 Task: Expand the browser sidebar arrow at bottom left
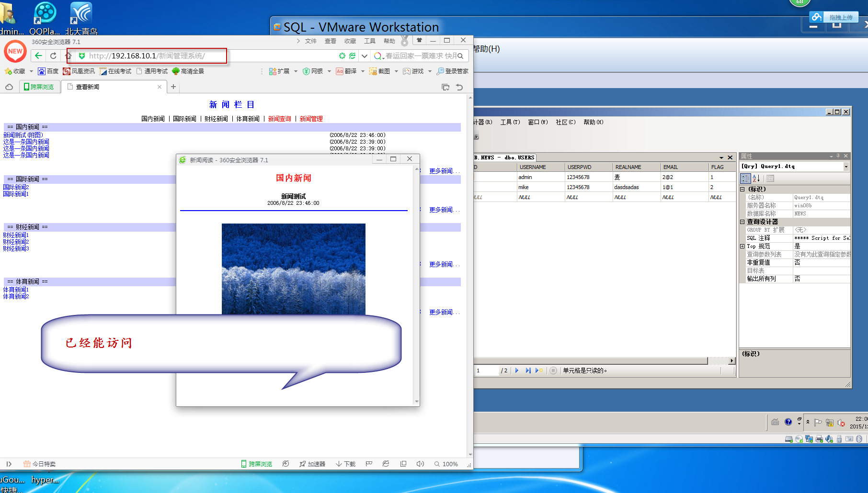pos(9,464)
